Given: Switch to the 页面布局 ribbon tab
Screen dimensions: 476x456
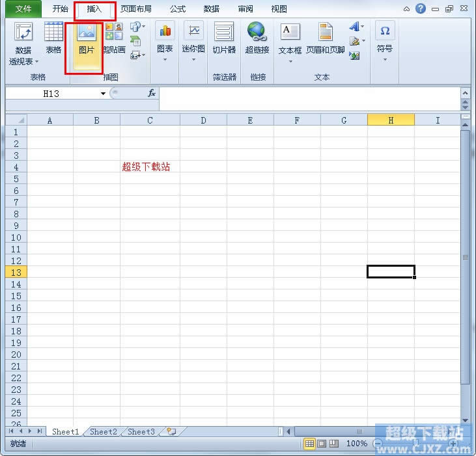Looking at the screenshot, I should pos(136,9).
